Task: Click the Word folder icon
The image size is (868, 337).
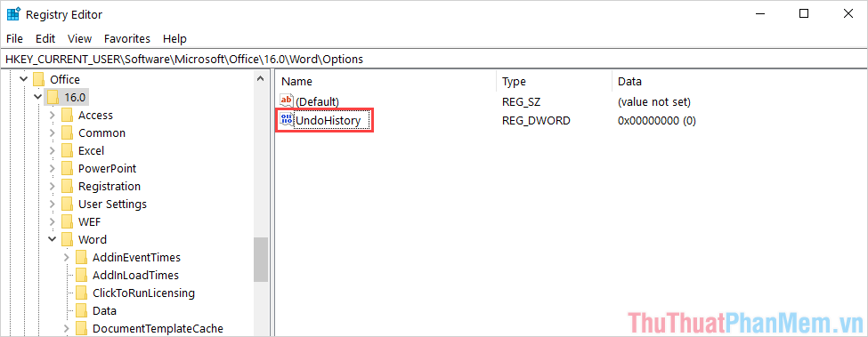Action: pyautogui.click(x=67, y=239)
